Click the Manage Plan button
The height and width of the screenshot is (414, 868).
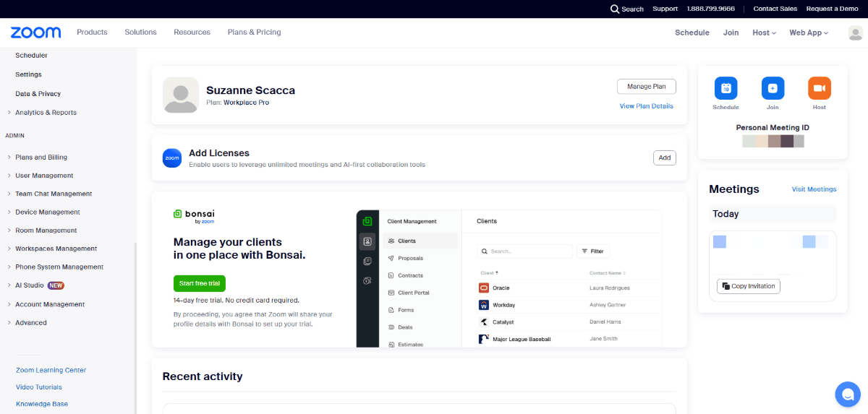647,87
